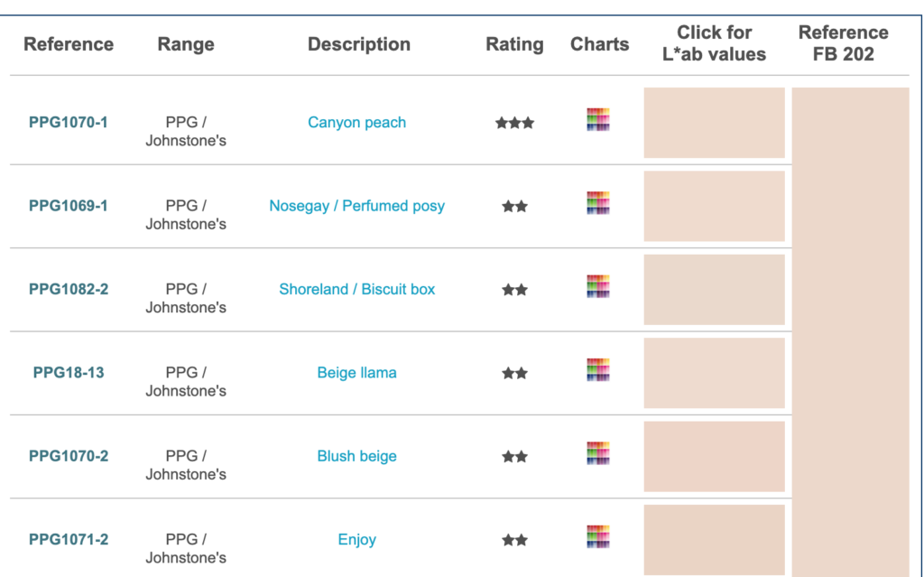924x577 pixels.
Task: Follow the Nosegay / Perfumed posy link
Action: click(x=356, y=206)
